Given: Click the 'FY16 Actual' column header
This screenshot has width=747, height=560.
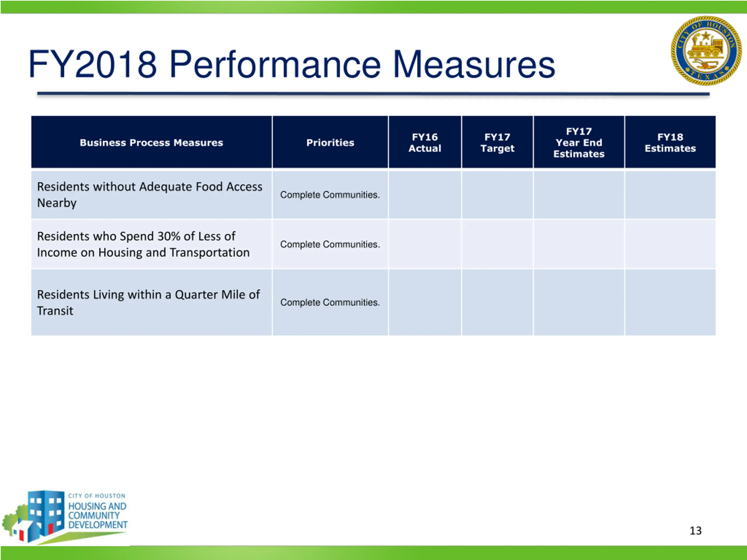Looking at the screenshot, I should click(425, 142).
